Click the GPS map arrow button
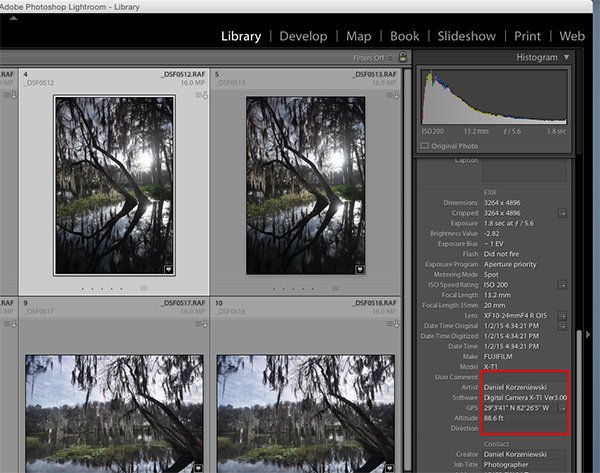The width and height of the screenshot is (600, 473). [563, 407]
